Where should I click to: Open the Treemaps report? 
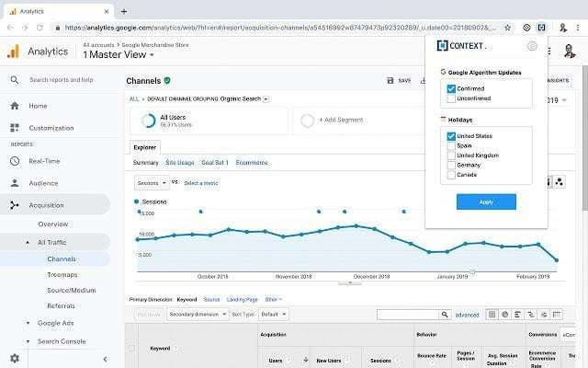(x=62, y=275)
